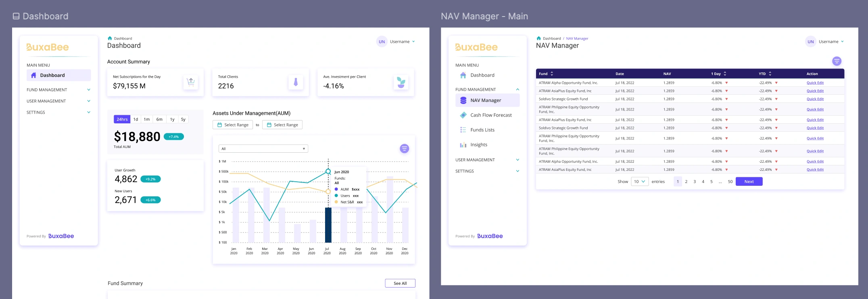The height and width of the screenshot is (299, 868).
Task: Click purple filter icon above NAV table
Action: (x=837, y=61)
